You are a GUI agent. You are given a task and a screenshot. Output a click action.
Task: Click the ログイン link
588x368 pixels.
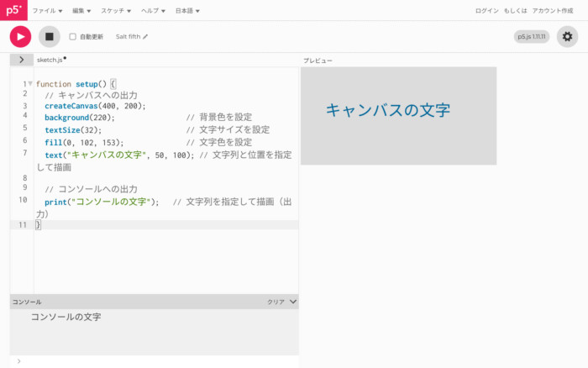click(x=486, y=11)
